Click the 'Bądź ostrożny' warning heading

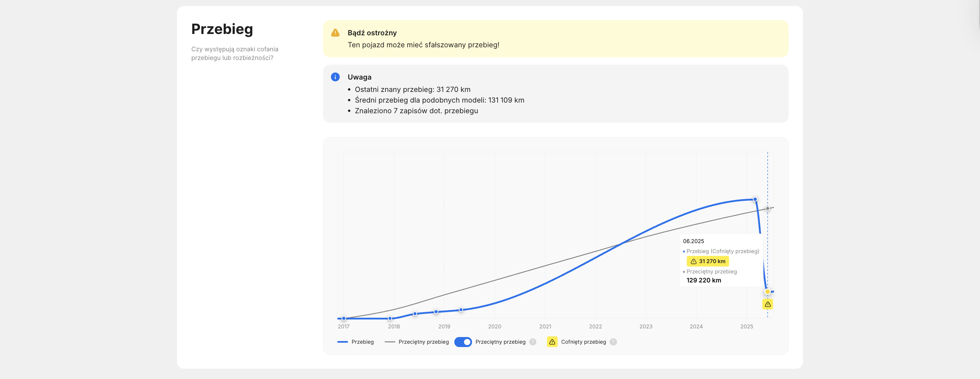pyautogui.click(x=372, y=33)
